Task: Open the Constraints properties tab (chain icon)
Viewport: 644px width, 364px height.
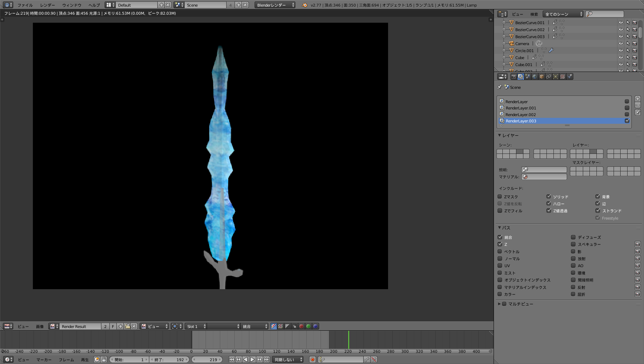Action: click(x=549, y=77)
